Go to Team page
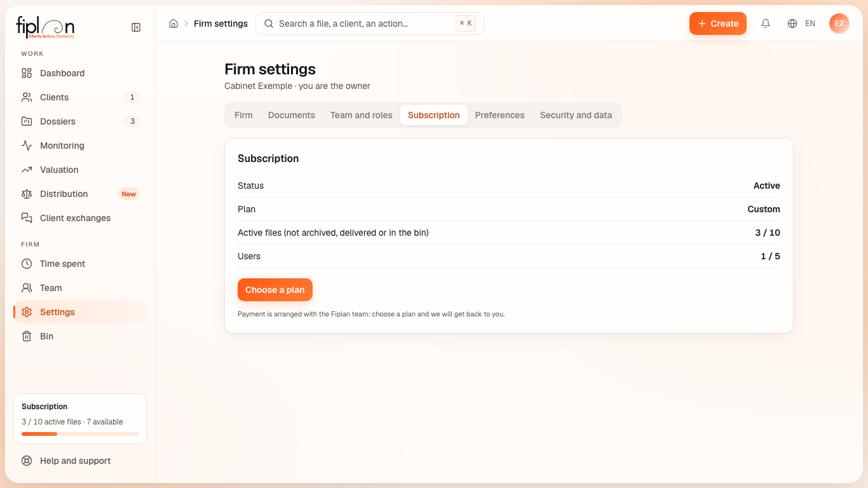This screenshot has height=488, width=868. point(80,288)
